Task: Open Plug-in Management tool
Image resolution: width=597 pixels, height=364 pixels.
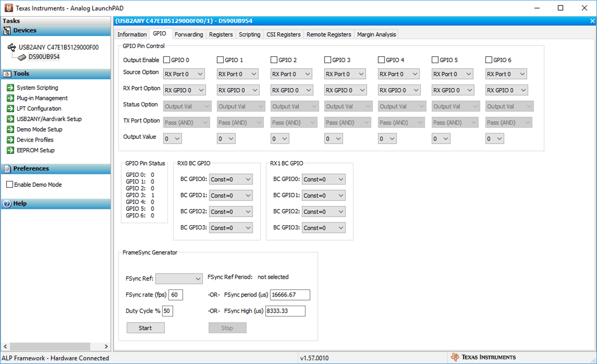Action: point(42,98)
